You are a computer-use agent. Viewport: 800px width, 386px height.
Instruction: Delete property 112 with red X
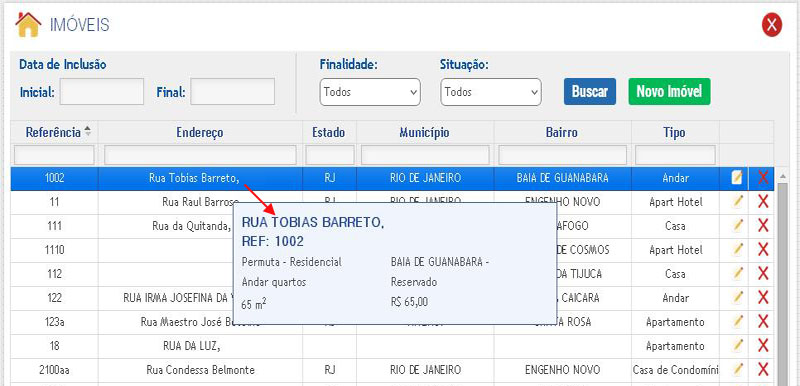click(763, 274)
